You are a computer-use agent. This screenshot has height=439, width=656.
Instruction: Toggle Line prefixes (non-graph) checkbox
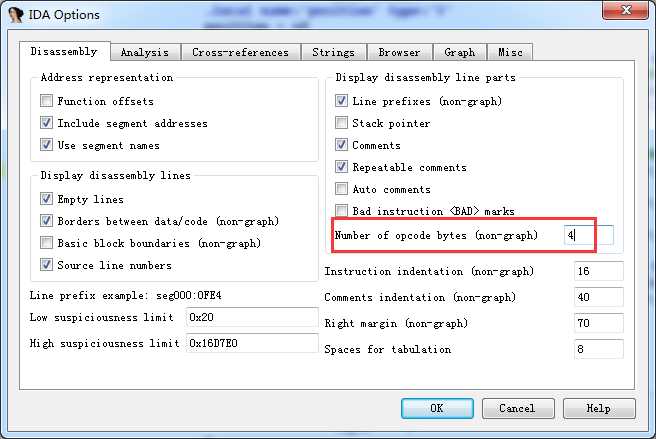click(341, 101)
